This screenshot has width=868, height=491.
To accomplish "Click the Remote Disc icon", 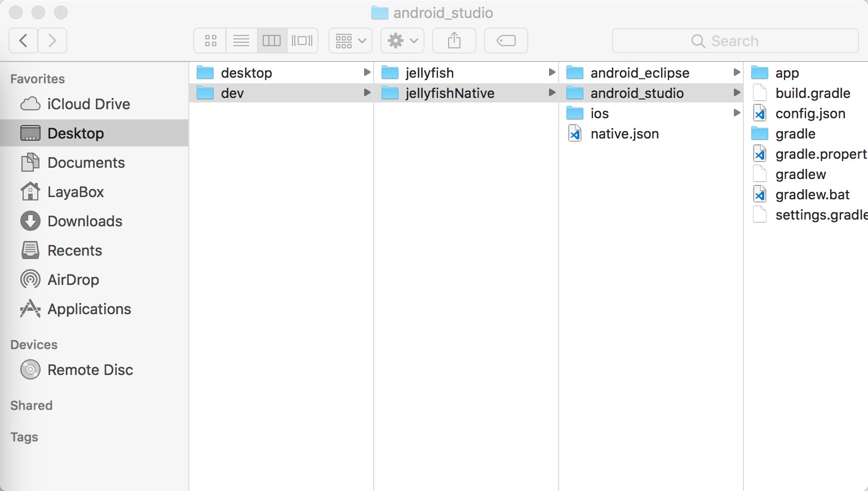I will (x=30, y=370).
